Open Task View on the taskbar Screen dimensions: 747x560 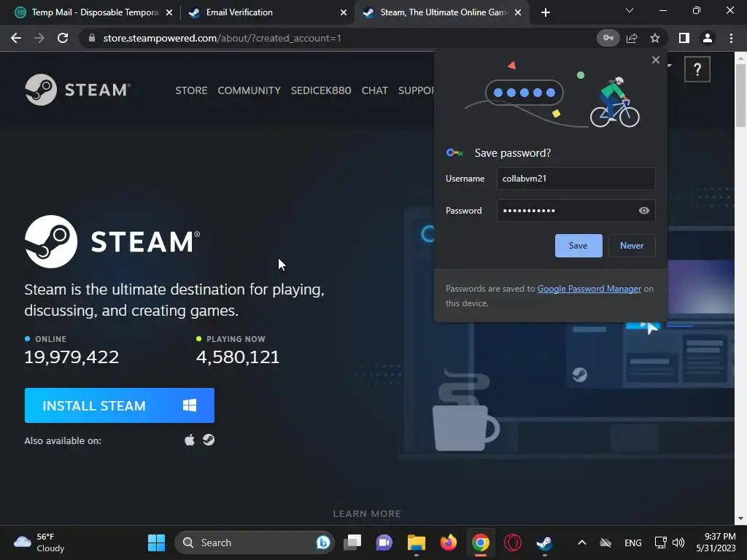click(352, 542)
